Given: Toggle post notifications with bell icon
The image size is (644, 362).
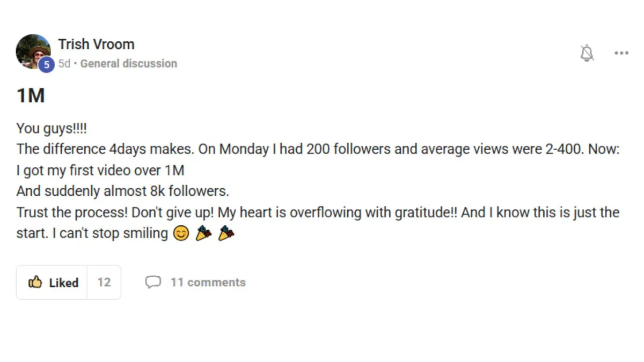Looking at the screenshot, I should click(587, 53).
